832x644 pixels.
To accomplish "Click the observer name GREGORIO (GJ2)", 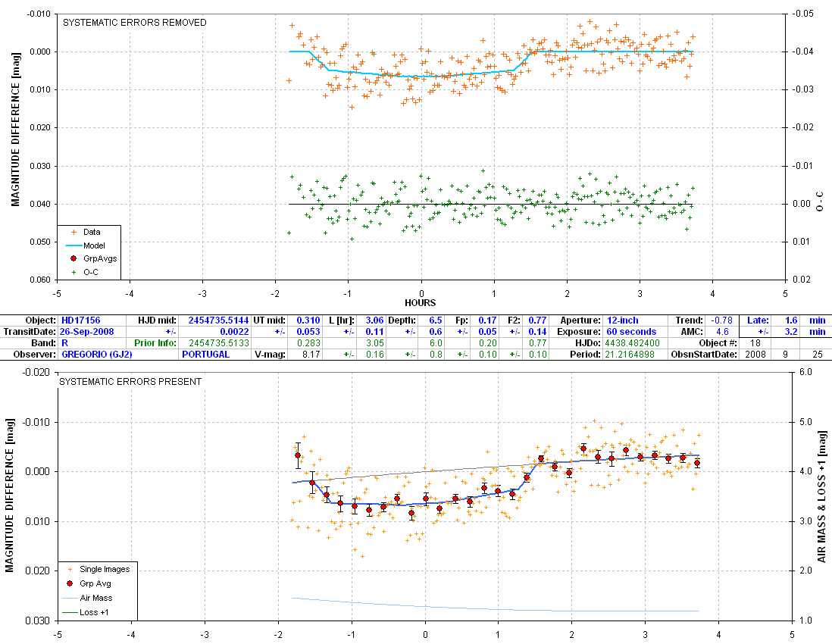I will click(97, 355).
